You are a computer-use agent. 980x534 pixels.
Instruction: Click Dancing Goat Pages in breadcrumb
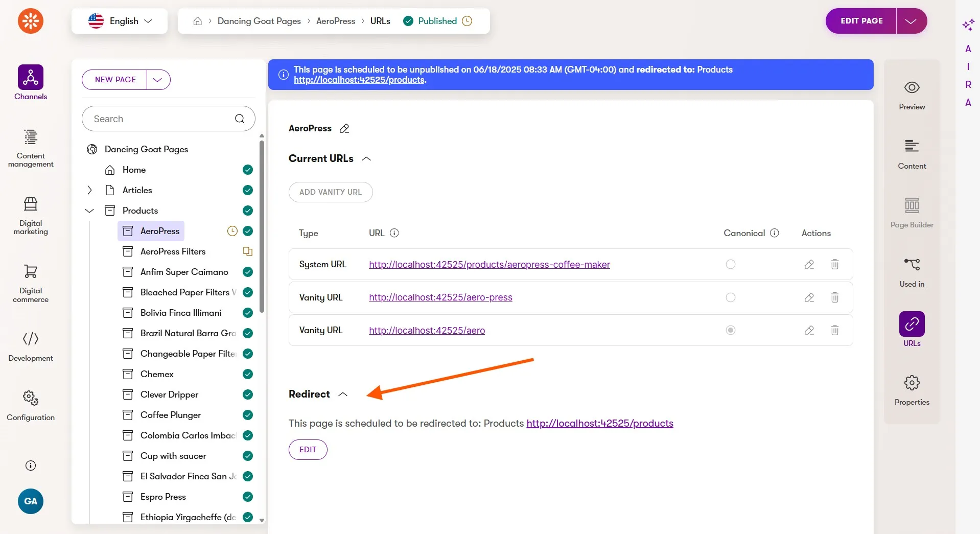[259, 21]
